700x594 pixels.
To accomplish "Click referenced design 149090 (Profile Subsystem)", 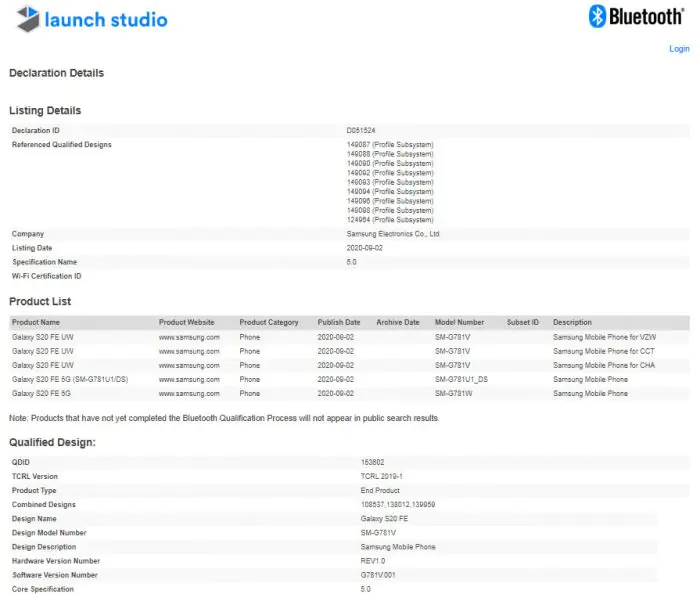I will [390, 163].
